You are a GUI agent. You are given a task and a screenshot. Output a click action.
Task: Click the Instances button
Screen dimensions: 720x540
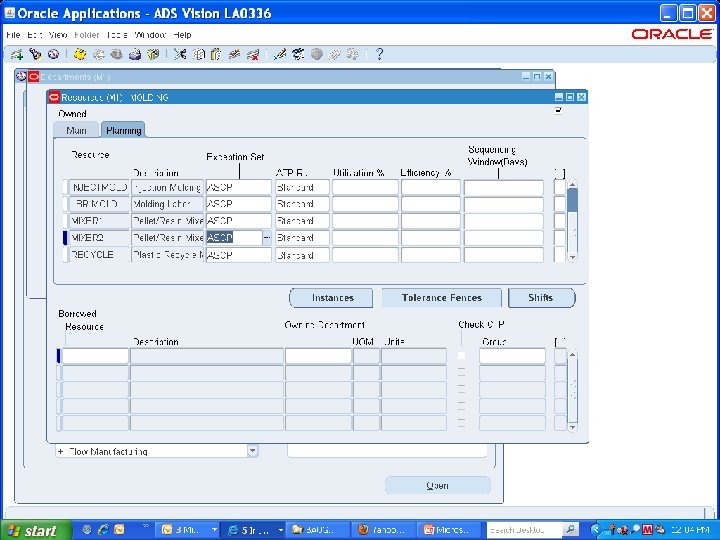[x=332, y=298]
